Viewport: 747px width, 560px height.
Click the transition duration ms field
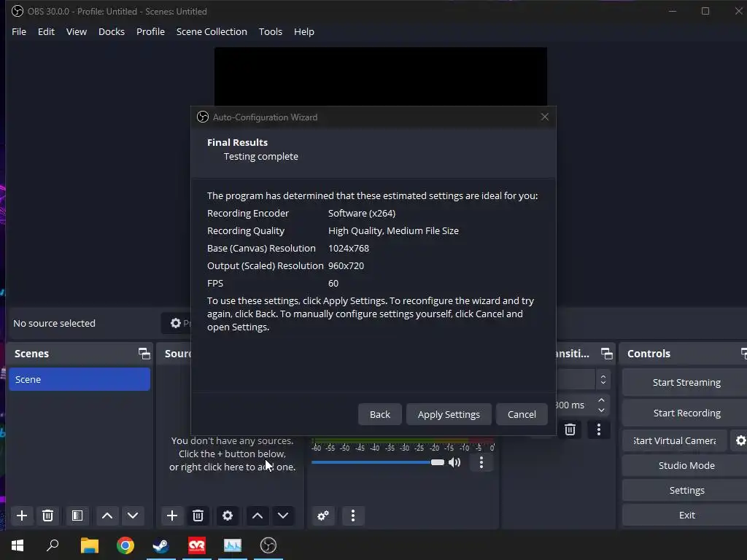pyautogui.click(x=574, y=405)
